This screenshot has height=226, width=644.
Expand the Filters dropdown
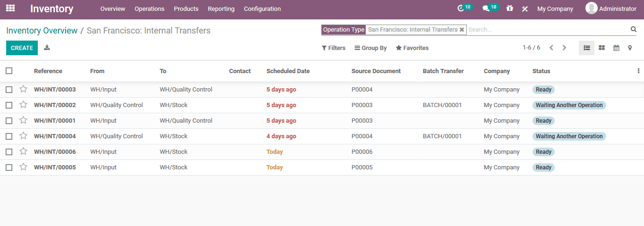pos(334,48)
